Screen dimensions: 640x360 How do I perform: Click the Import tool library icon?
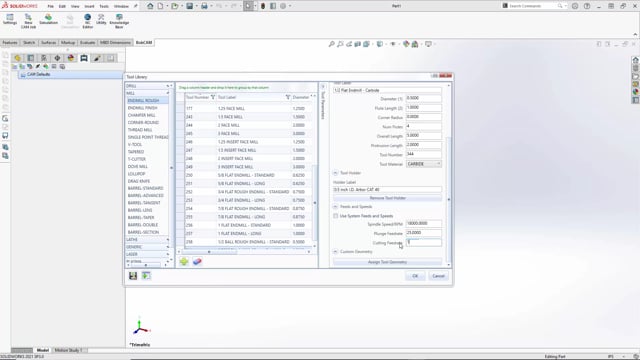click(x=146, y=276)
